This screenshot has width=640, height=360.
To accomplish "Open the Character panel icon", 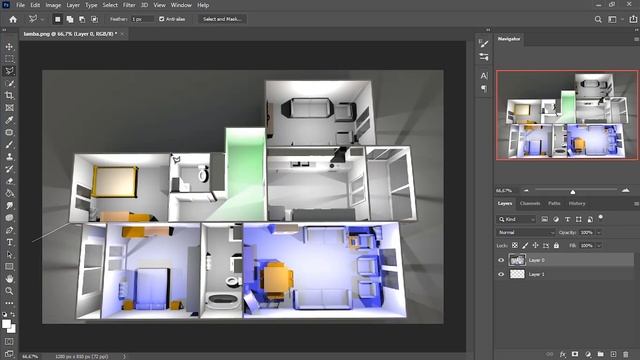I will (484, 76).
